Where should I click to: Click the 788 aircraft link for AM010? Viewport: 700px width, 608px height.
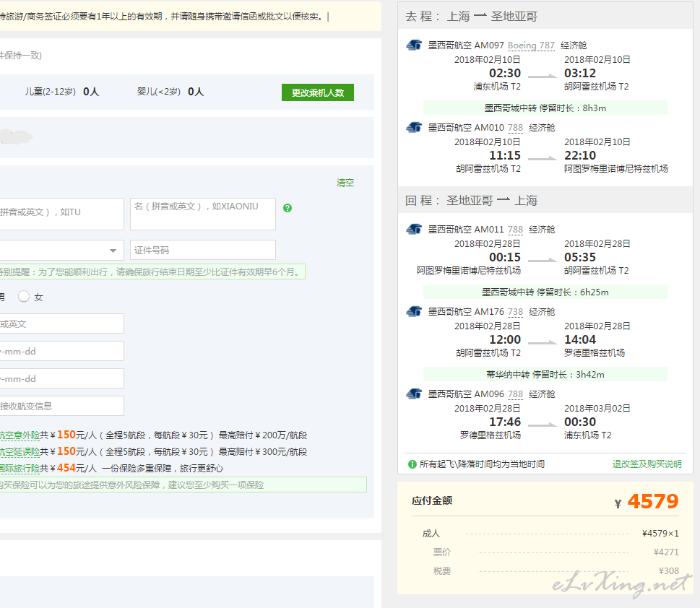(515, 128)
